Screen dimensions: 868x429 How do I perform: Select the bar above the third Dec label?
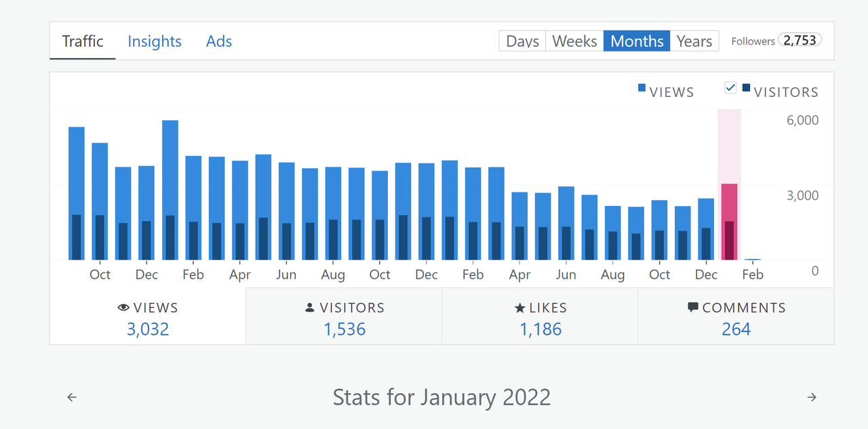click(706, 229)
